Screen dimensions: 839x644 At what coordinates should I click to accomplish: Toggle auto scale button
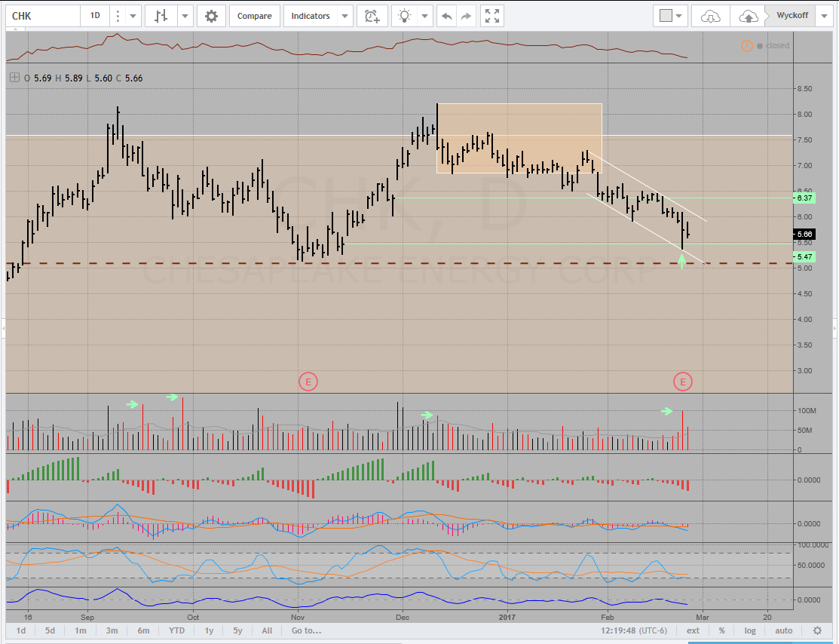[783, 630]
